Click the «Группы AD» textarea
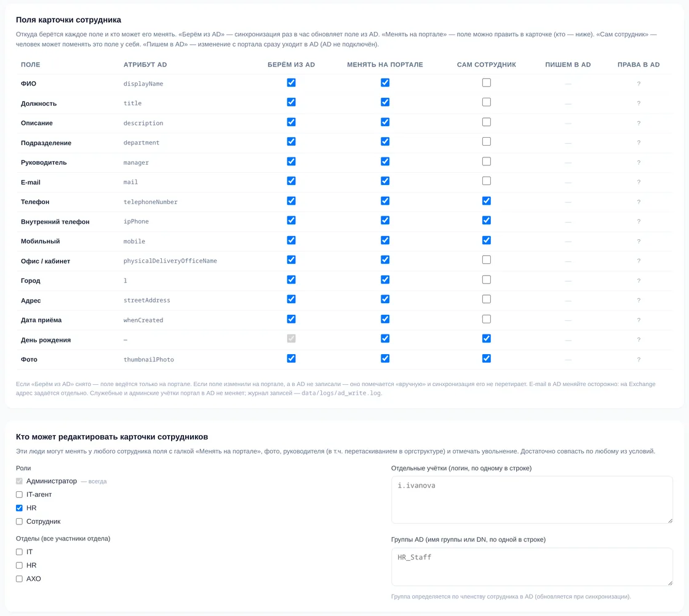The height and width of the screenshot is (616, 689). coord(532,567)
